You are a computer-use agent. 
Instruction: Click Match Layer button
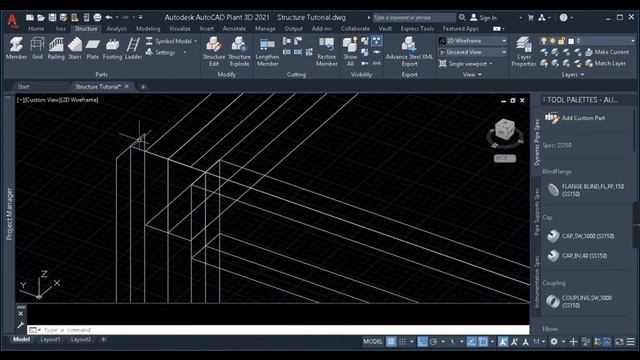(606, 63)
